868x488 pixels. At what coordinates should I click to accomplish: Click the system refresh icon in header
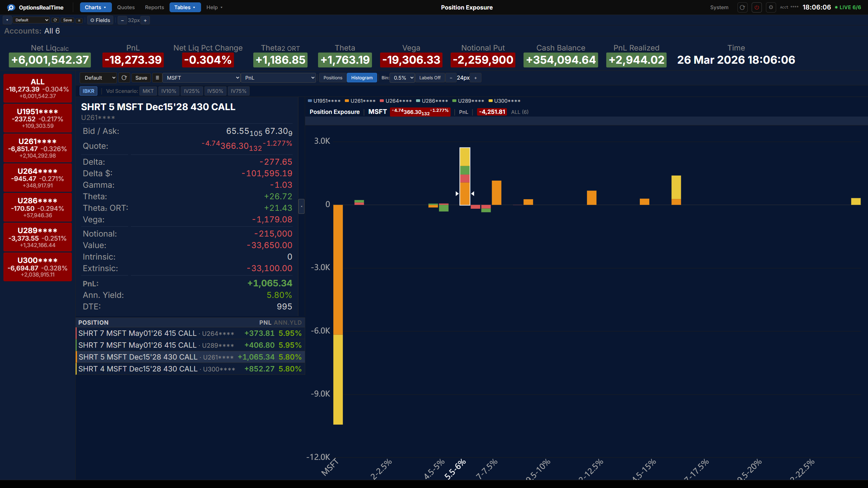coord(742,7)
